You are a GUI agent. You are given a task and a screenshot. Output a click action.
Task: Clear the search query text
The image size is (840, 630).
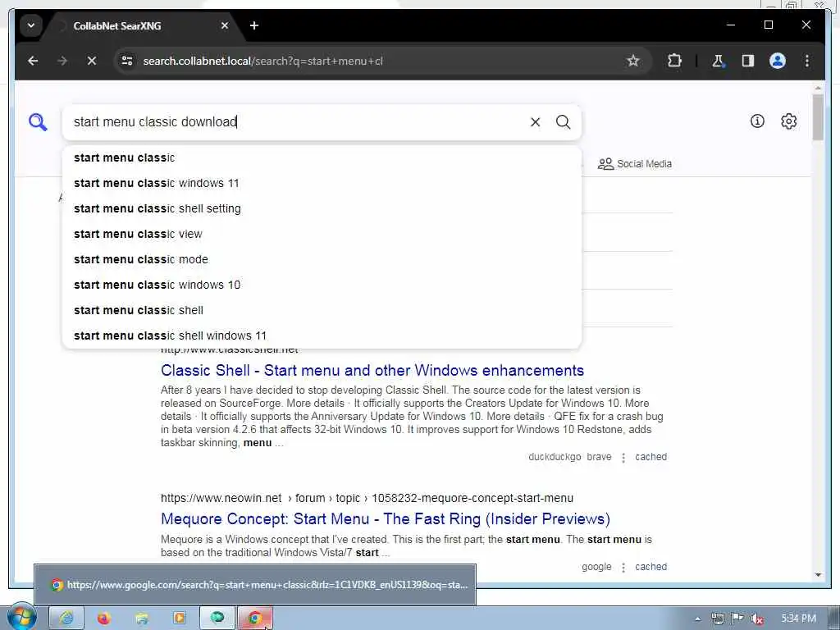(535, 122)
